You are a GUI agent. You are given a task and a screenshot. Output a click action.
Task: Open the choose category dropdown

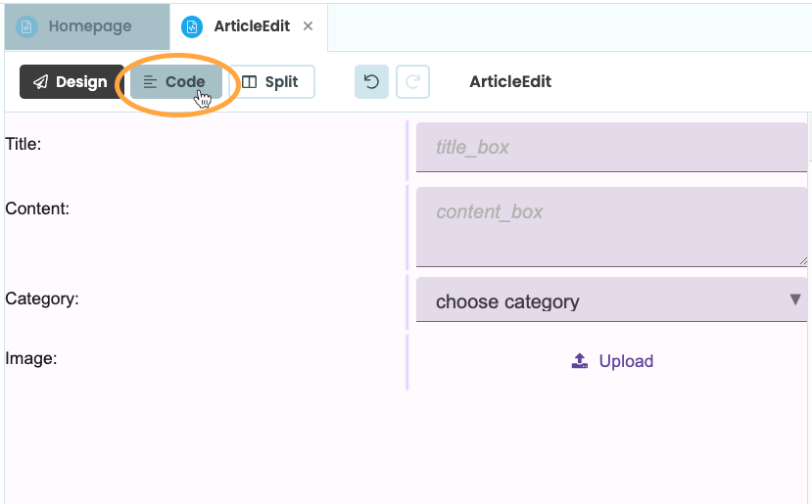[607, 301]
